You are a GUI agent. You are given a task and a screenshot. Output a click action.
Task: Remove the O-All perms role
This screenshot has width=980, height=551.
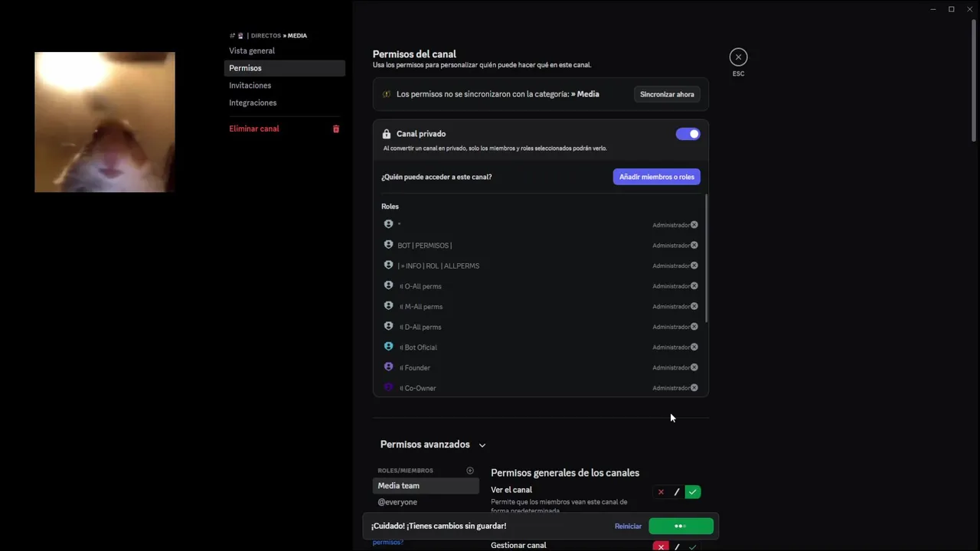pos(694,285)
